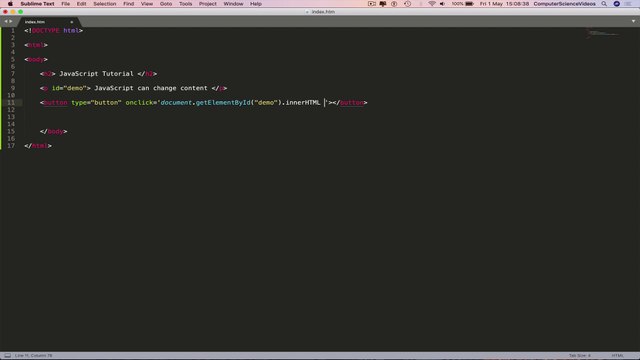
Task: Open Siri from the menu bar
Action: coord(617,4)
